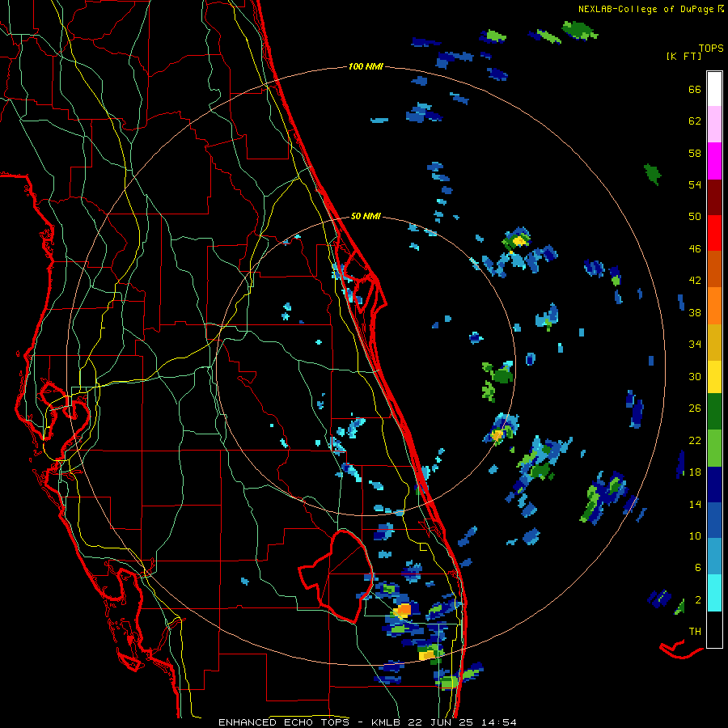The height and width of the screenshot is (728, 728).
Task: Click the '26' scale value
Action: tap(695, 408)
